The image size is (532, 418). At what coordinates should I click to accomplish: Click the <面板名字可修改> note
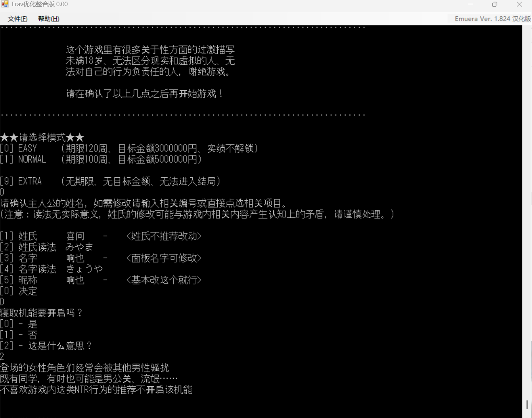point(164,258)
